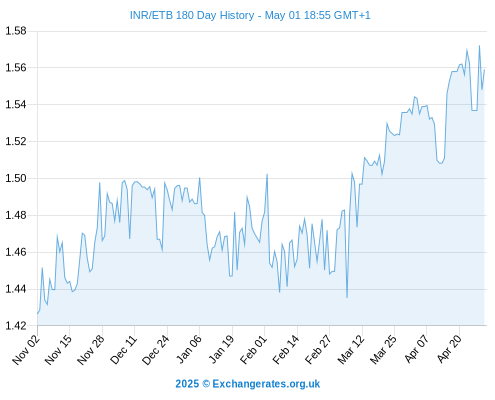
Task: Click the chart title INR/ETB 180 Day History
Action: tap(192, 15)
